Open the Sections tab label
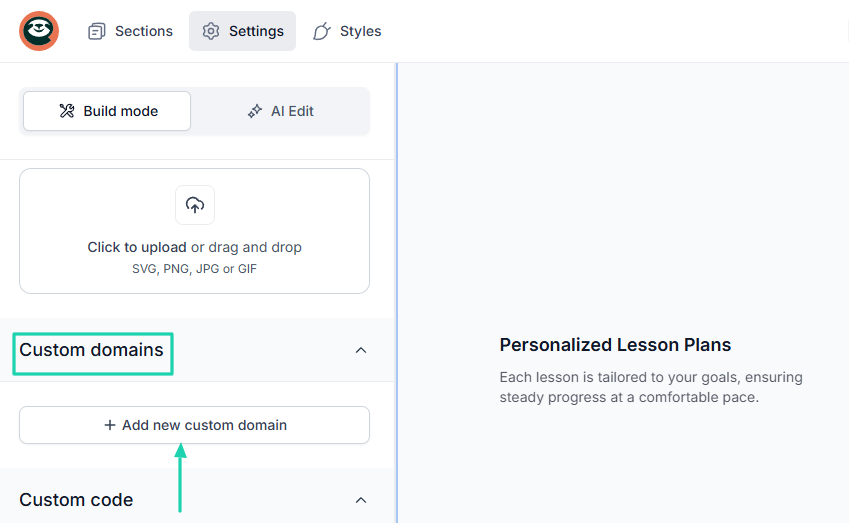The width and height of the screenshot is (849, 523). tap(144, 31)
